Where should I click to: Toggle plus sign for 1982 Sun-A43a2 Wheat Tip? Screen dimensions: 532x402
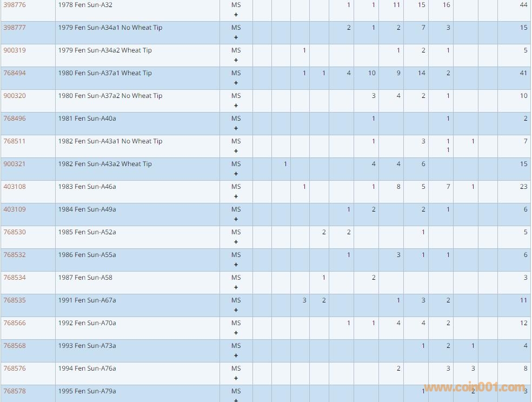[x=236, y=174]
